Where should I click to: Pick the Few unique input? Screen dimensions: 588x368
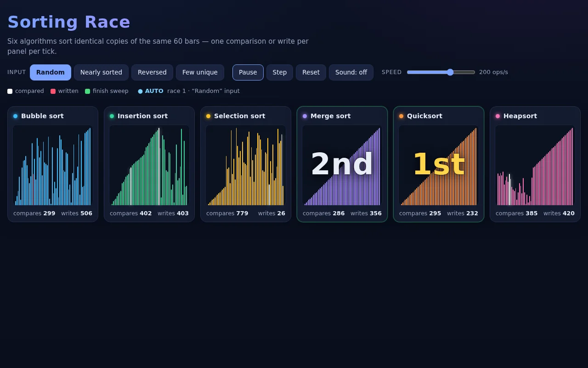(x=200, y=72)
